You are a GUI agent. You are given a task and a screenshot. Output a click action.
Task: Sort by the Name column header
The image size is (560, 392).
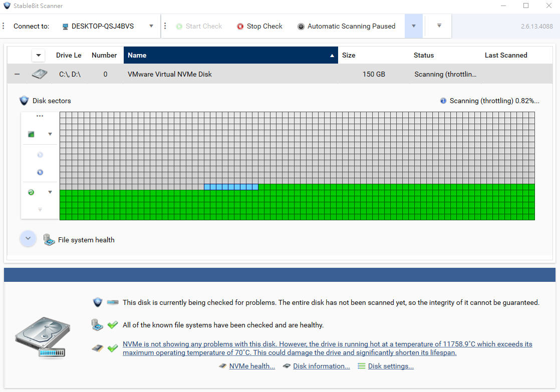click(x=231, y=56)
